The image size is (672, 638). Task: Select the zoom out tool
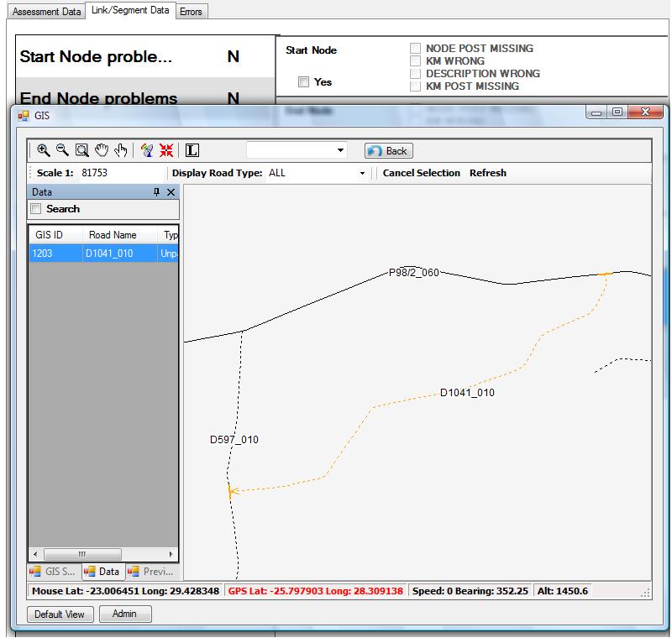(62, 150)
